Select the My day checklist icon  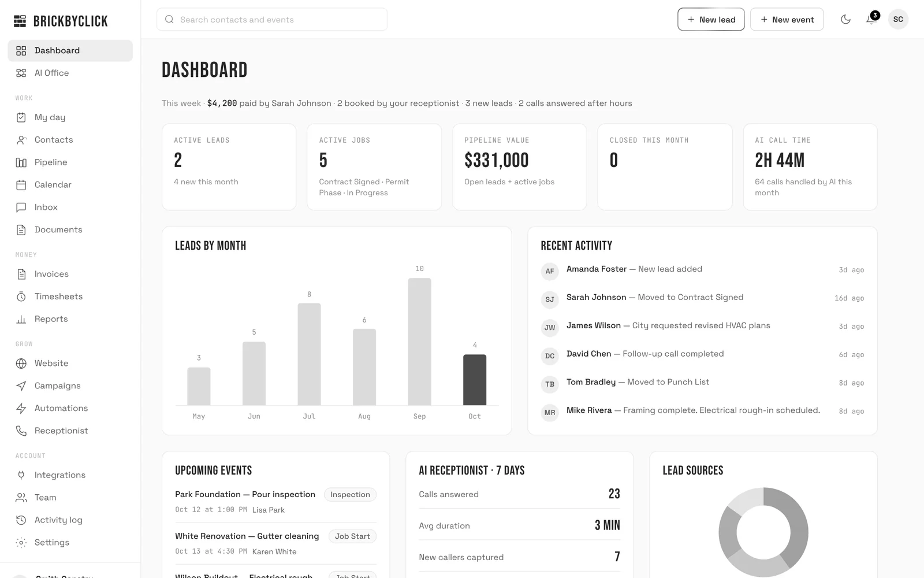[21, 117]
